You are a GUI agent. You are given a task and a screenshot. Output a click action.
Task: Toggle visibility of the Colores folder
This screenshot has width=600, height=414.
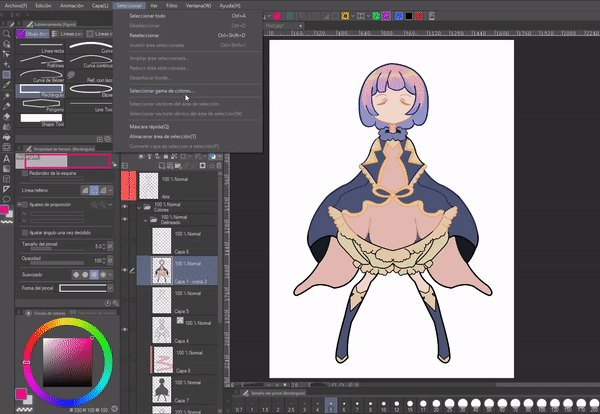pyautogui.click(x=125, y=207)
